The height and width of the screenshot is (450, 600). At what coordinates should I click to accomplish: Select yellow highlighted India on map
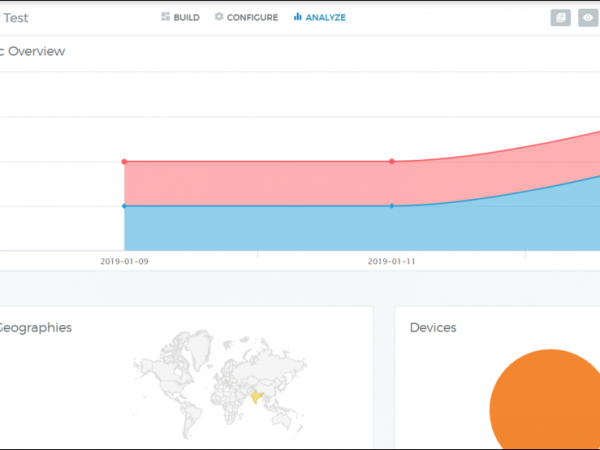coord(258,397)
